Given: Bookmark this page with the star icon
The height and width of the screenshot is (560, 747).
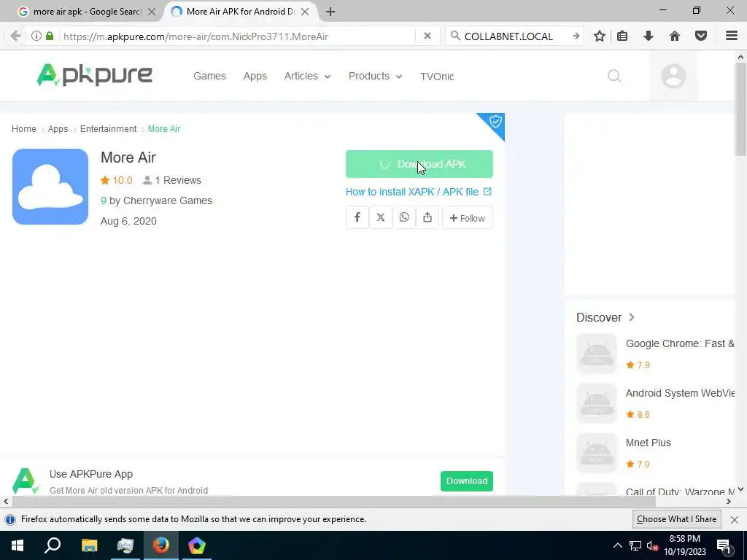Looking at the screenshot, I should [x=600, y=36].
